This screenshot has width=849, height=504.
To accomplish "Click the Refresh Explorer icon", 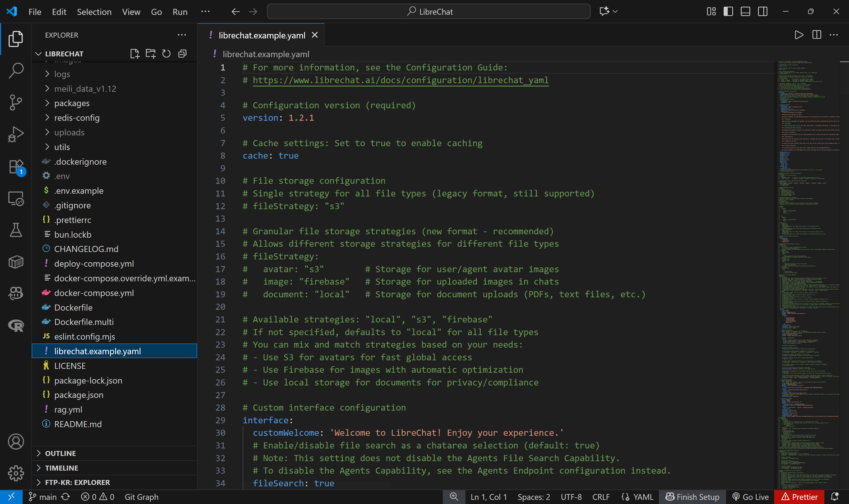I will click(x=166, y=53).
